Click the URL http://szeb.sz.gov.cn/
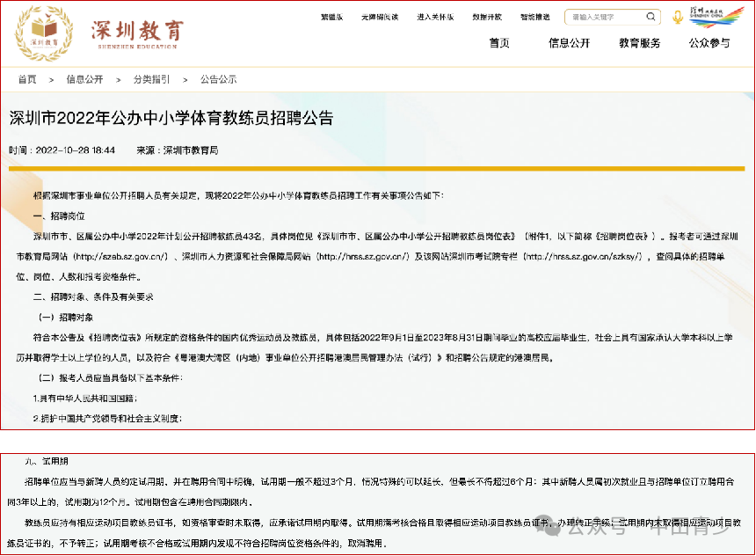756x556 pixels. (x=120, y=257)
